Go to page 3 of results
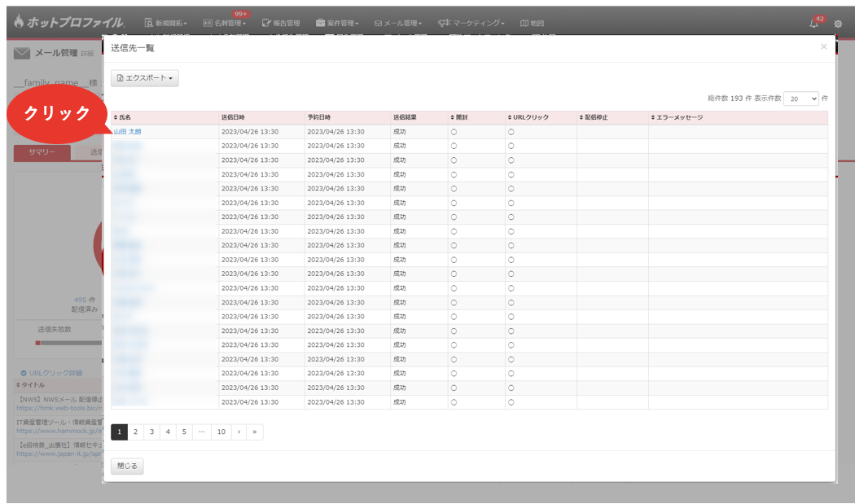 coord(151,432)
